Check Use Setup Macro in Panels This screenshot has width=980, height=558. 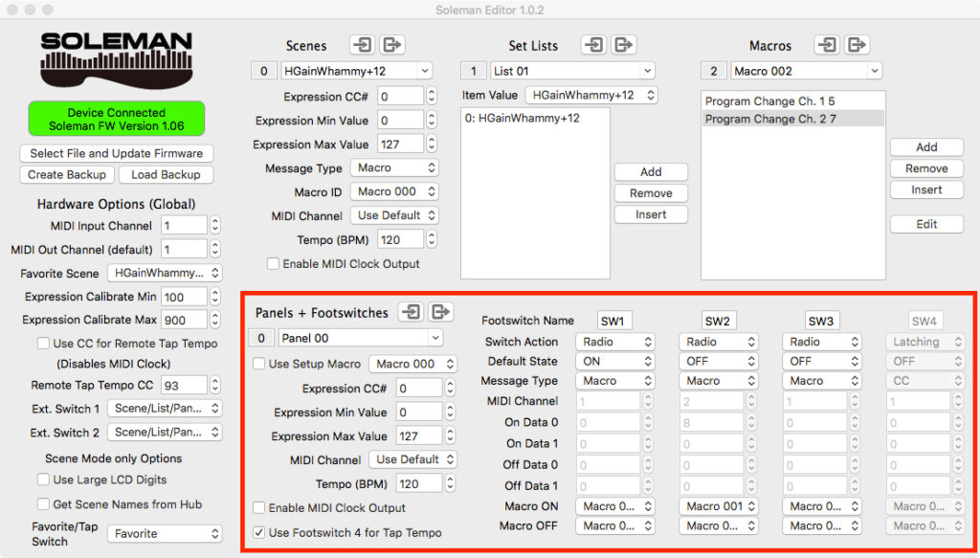[258, 364]
